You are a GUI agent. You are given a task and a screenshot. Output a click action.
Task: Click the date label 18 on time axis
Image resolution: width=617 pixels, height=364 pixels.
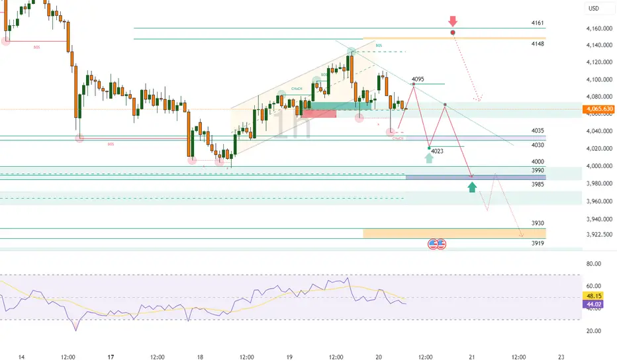pyautogui.click(x=200, y=357)
